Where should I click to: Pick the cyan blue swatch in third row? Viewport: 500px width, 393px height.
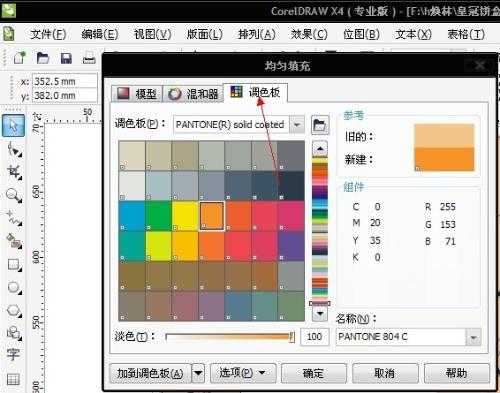(x=132, y=216)
